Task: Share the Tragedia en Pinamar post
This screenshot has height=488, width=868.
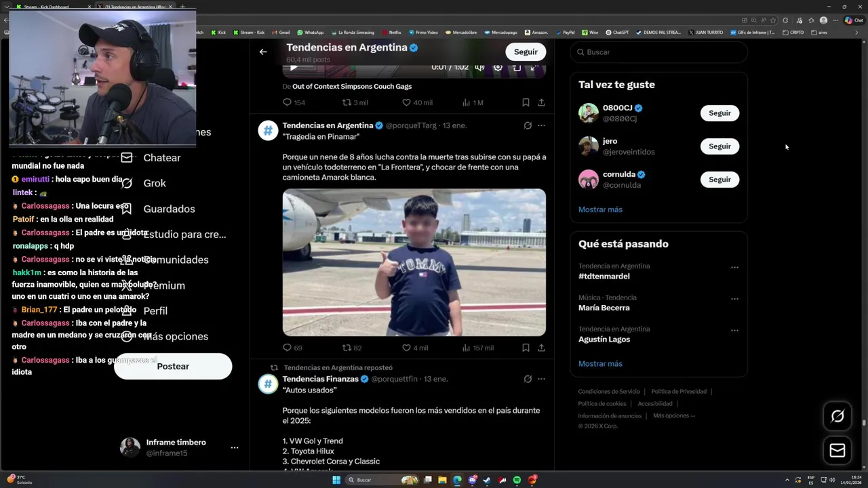Action: 541,348
